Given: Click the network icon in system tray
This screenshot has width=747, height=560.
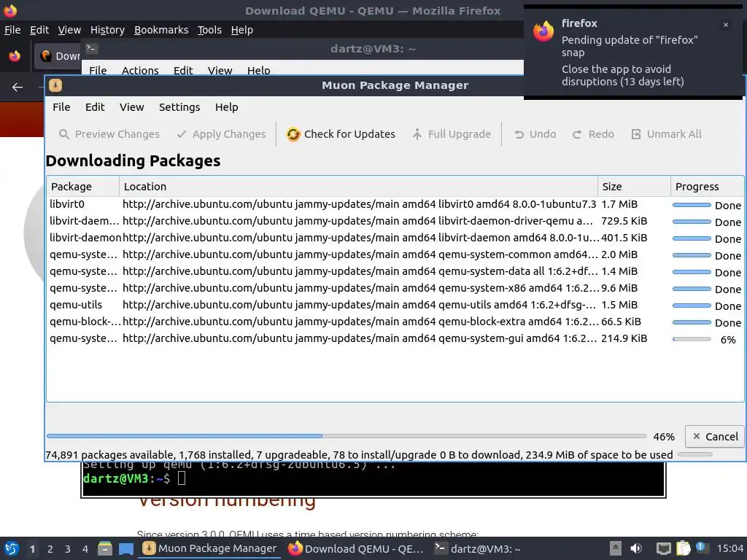Looking at the screenshot, I should click(x=663, y=548).
